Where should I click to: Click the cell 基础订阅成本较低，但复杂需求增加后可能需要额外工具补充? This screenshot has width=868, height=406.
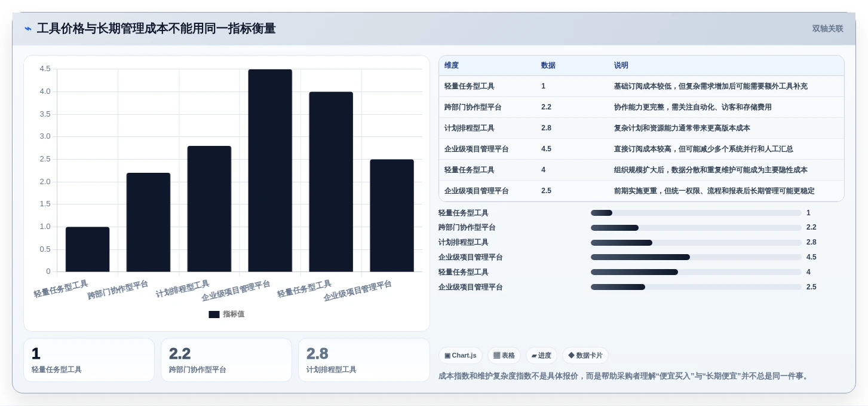coord(711,86)
